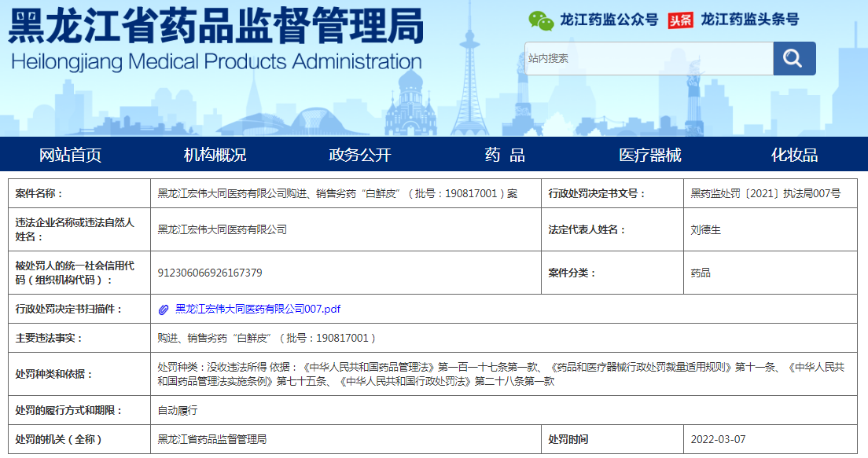Click the 法定代表人姓名 label
868x458 pixels.
pyautogui.click(x=587, y=229)
